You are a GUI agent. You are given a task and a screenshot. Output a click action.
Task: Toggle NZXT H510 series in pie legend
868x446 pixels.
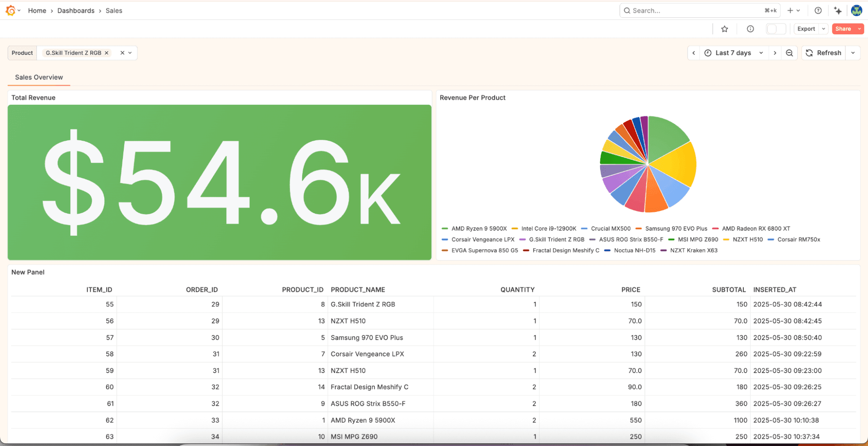coord(748,239)
